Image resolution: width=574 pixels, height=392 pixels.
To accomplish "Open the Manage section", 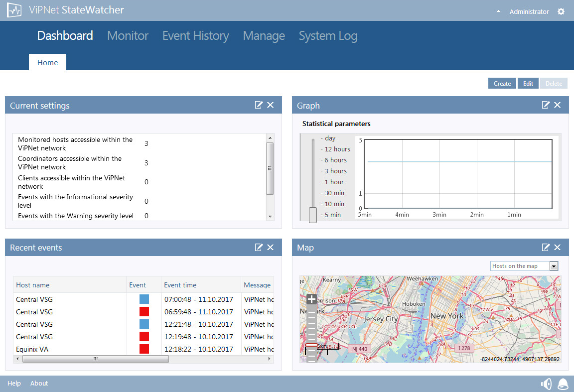I will [264, 36].
